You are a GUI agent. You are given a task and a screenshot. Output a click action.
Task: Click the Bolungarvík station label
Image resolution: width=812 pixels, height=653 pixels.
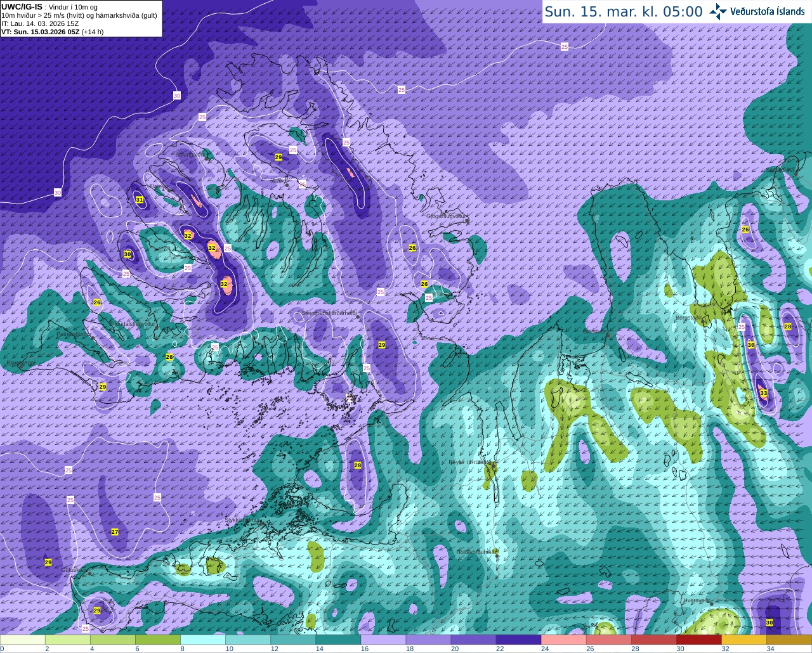pyautogui.click(x=190, y=154)
